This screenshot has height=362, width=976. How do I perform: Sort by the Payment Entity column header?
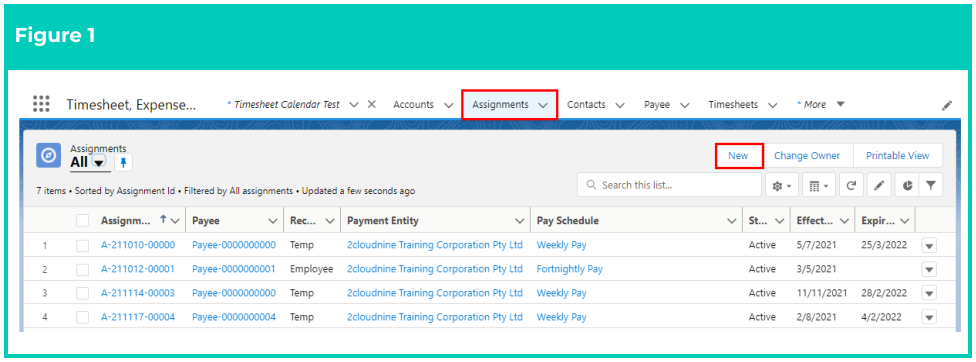[x=383, y=221]
